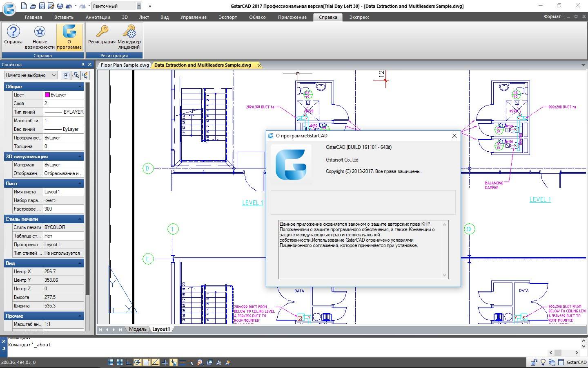The width and height of the screenshot is (588, 368).
Task: Close the О программе GstarCAD dialog
Action: (454, 136)
